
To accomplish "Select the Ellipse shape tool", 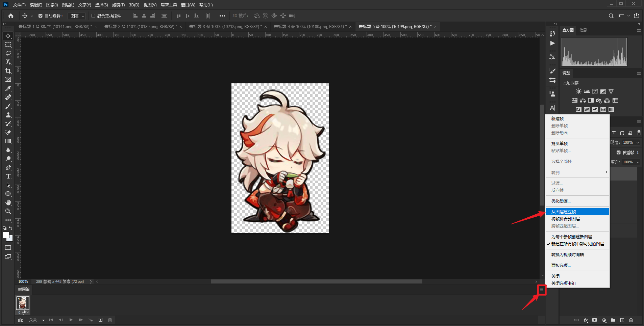I will pyautogui.click(x=8, y=194).
